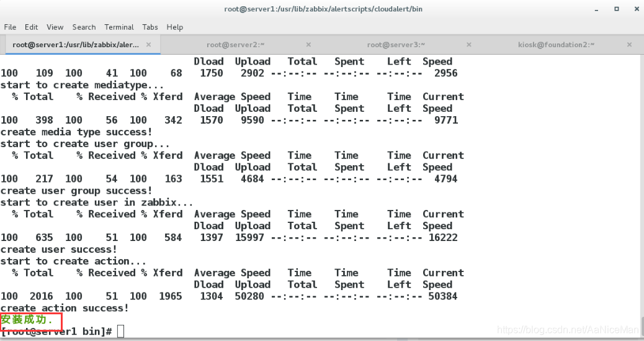This screenshot has width=644, height=341.
Task: Open the Edit menu
Action: [31, 27]
